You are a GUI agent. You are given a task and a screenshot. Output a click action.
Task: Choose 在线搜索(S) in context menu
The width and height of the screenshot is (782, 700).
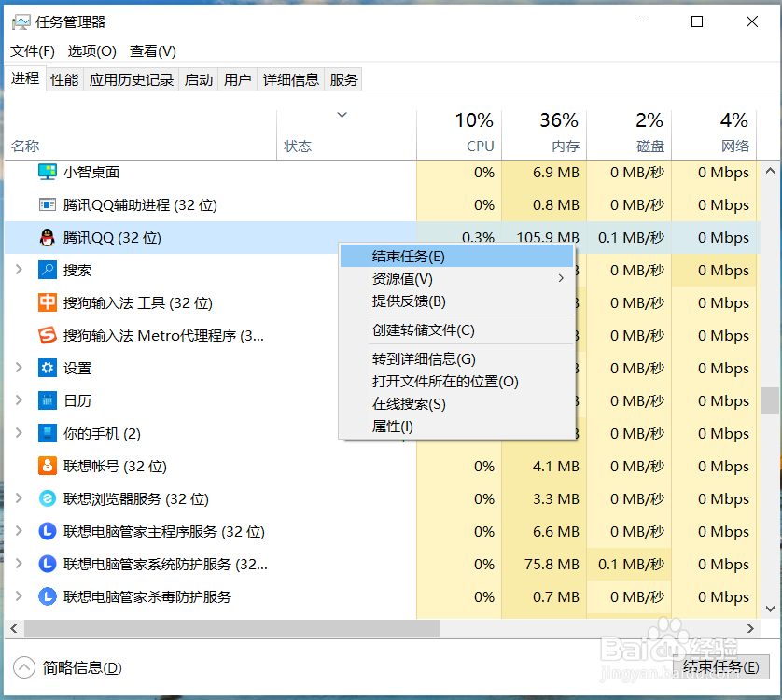coord(457,403)
